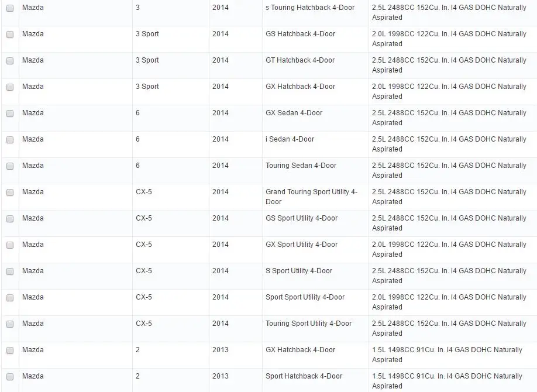Check the Mazda 3 s Touring Hatchback row
537x392 pixels.
(10, 8)
